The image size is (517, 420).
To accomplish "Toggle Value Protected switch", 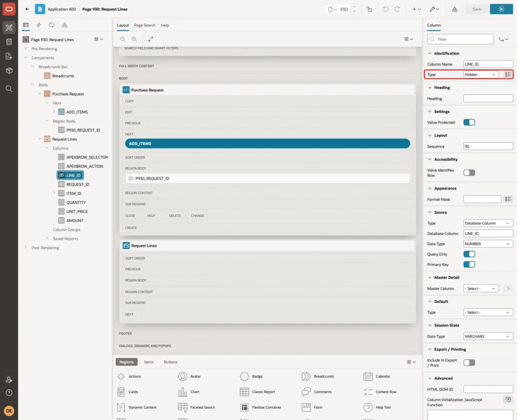I will click(469, 122).
